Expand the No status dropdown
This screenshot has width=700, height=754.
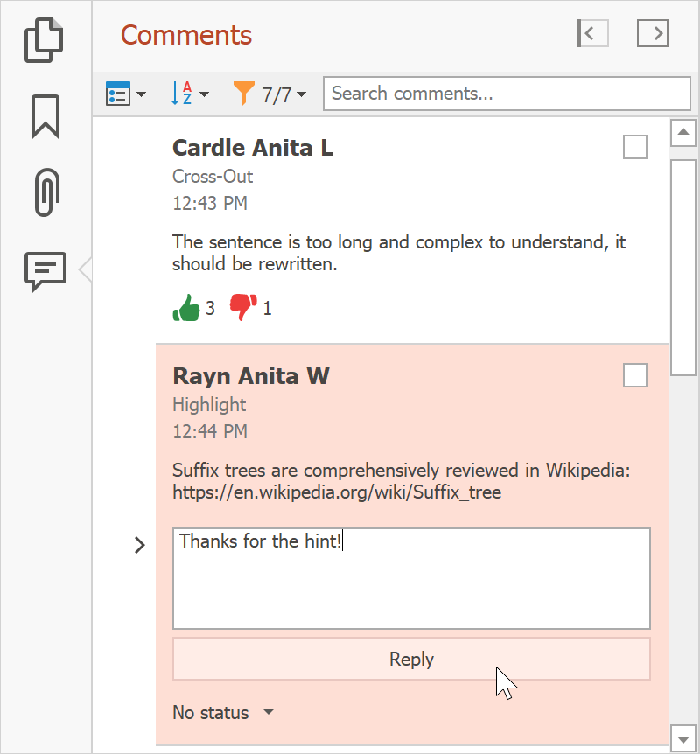[x=223, y=713]
